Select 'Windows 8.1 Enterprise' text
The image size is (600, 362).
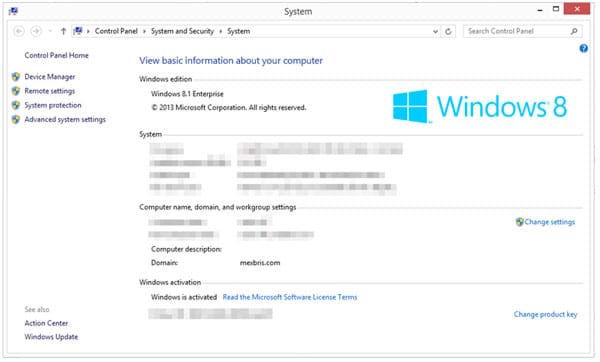pos(187,94)
